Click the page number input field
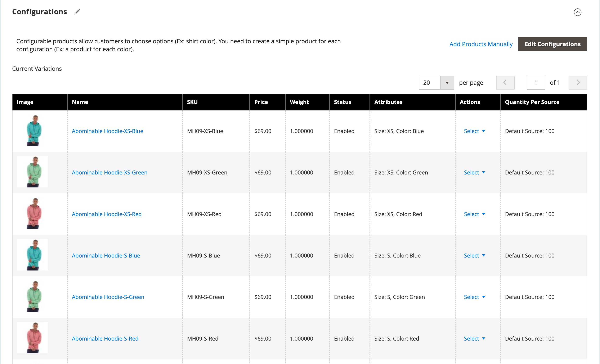Image resolution: width=600 pixels, height=364 pixels. (x=536, y=82)
